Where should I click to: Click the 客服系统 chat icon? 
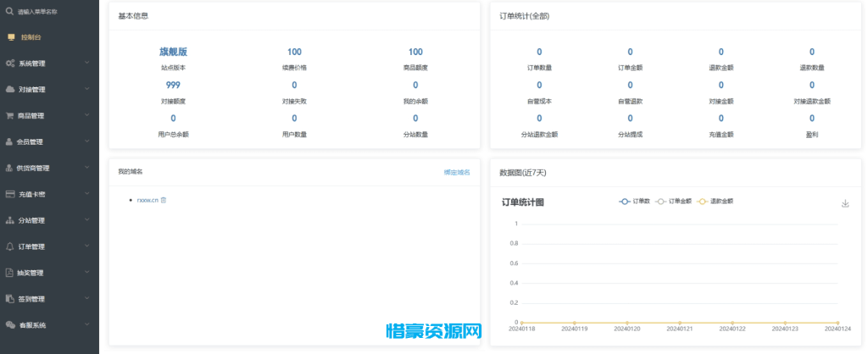click(10, 325)
